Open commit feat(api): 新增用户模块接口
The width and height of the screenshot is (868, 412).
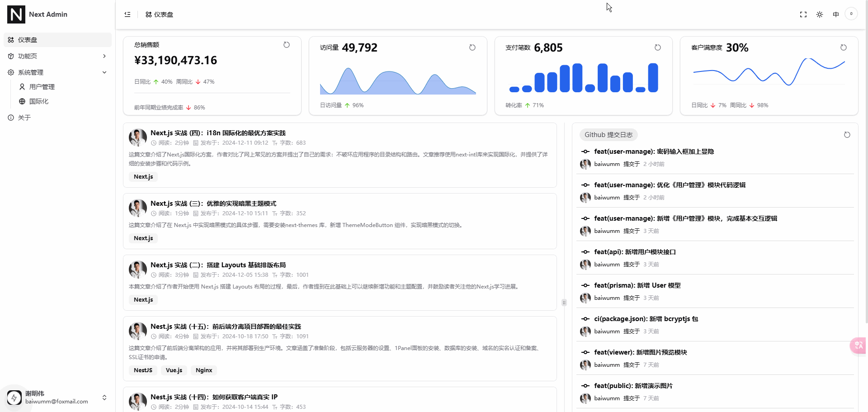coord(635,252)
